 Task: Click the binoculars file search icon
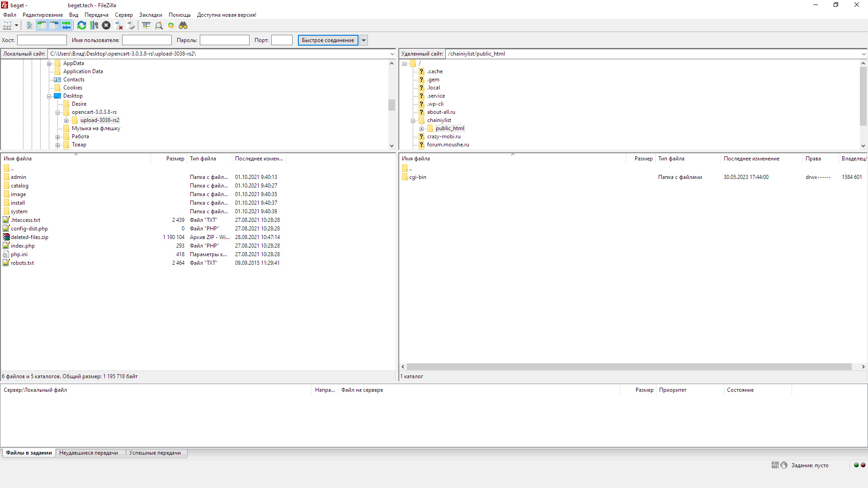point(183,26)
